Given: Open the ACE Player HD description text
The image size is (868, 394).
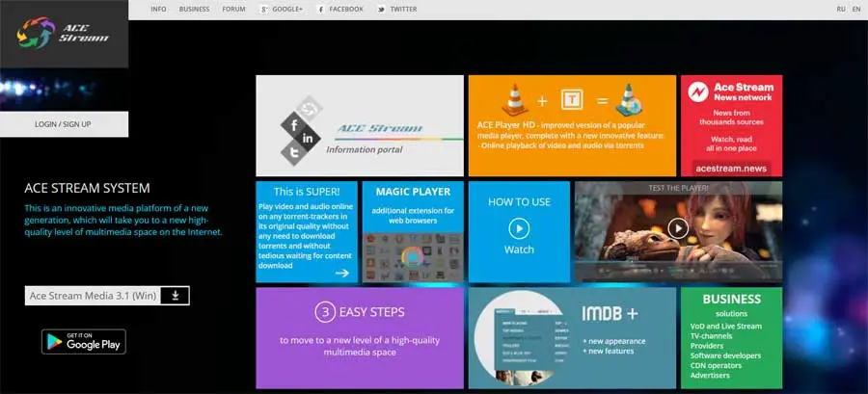Looking at the screenshot, I should point(570,136).
